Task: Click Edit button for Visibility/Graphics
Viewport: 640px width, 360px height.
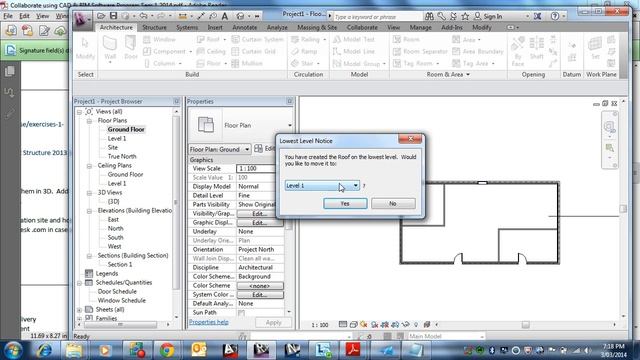Action: 260,213
